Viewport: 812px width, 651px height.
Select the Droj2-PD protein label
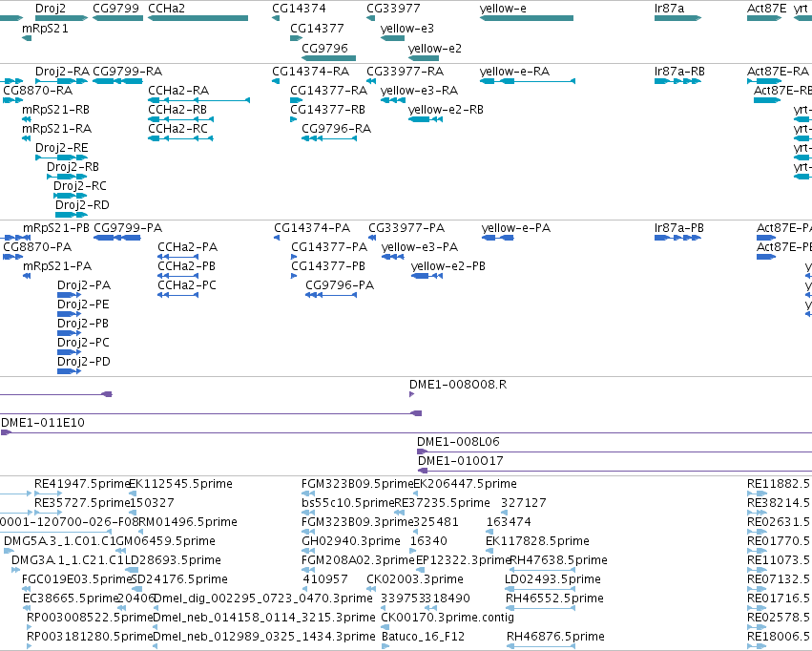84,361
